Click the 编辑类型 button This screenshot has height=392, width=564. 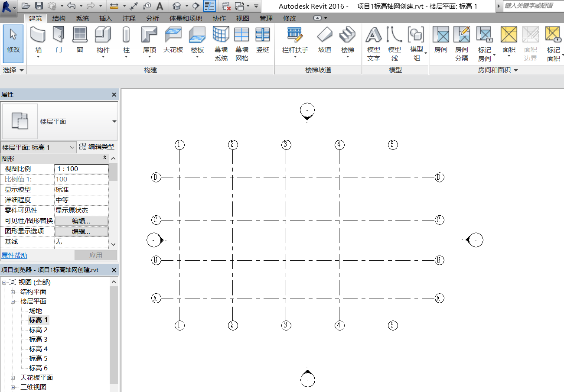[97, 147]
